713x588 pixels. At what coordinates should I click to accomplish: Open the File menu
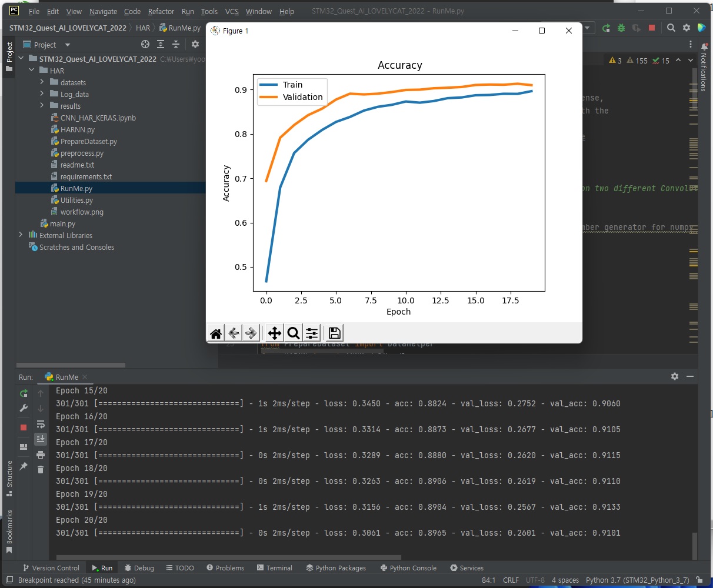point(34,11)
